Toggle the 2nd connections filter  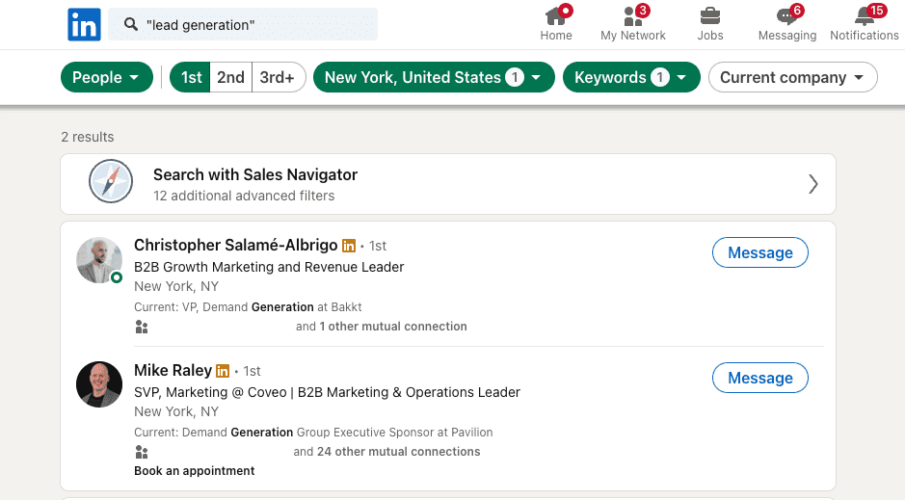coord(231,77)
